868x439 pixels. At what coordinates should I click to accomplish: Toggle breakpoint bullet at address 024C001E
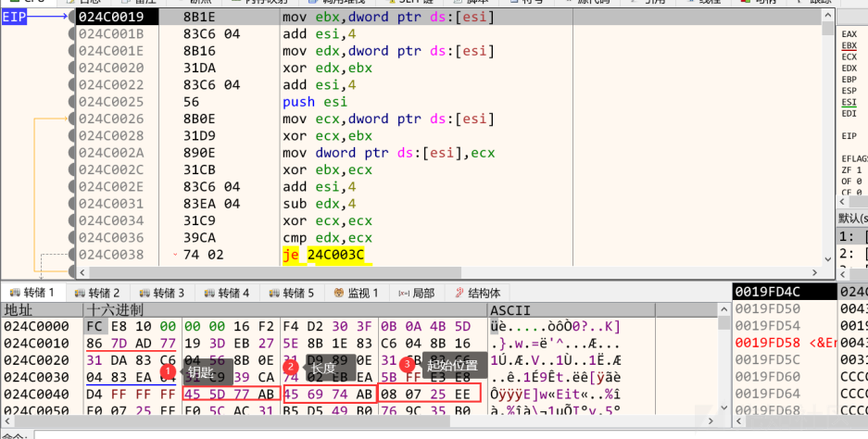(x=71, y=52)
